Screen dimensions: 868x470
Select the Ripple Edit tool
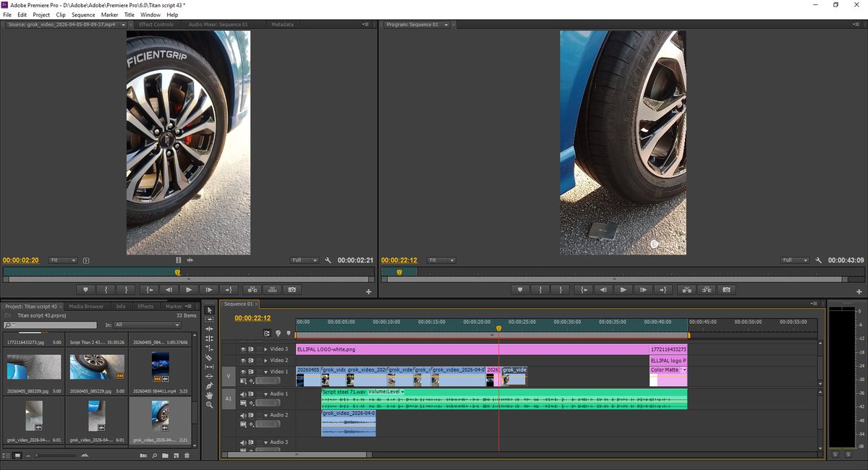[x=209, y=329]
